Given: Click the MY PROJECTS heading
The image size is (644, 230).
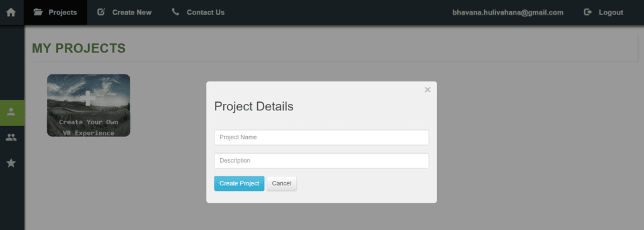Looking at the screenshot, I should tap(79, 48).
